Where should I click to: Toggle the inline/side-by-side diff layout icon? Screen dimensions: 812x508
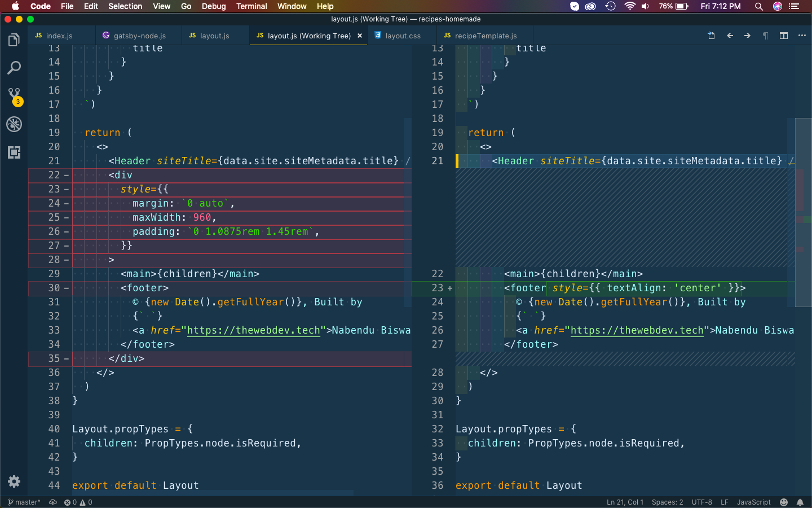[x=784, y=36]
